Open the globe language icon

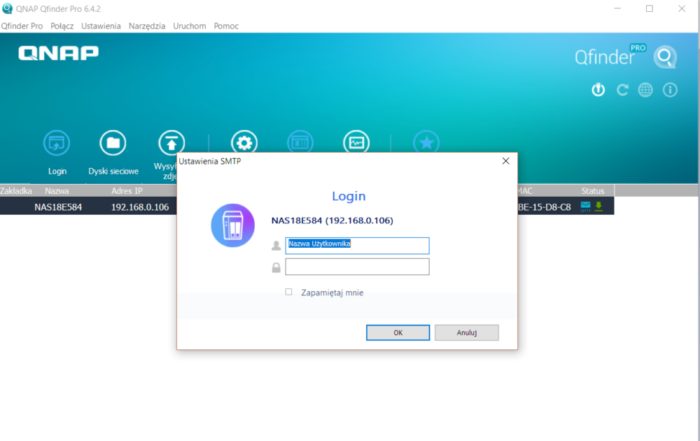646,90
